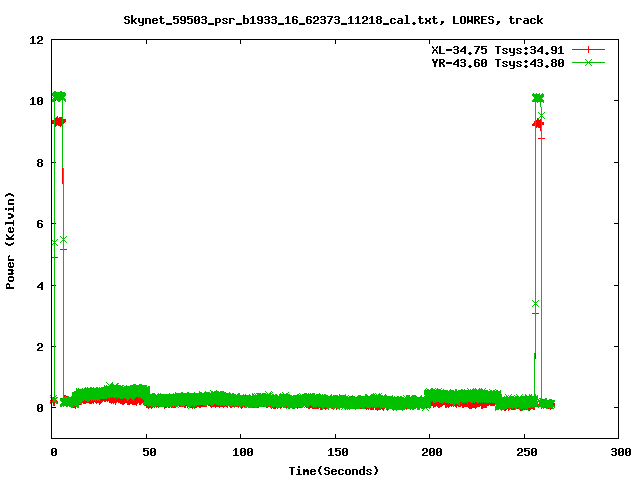Click the Time(Seconds) x-axis label
640x480 pixels.
coord(335,470)
